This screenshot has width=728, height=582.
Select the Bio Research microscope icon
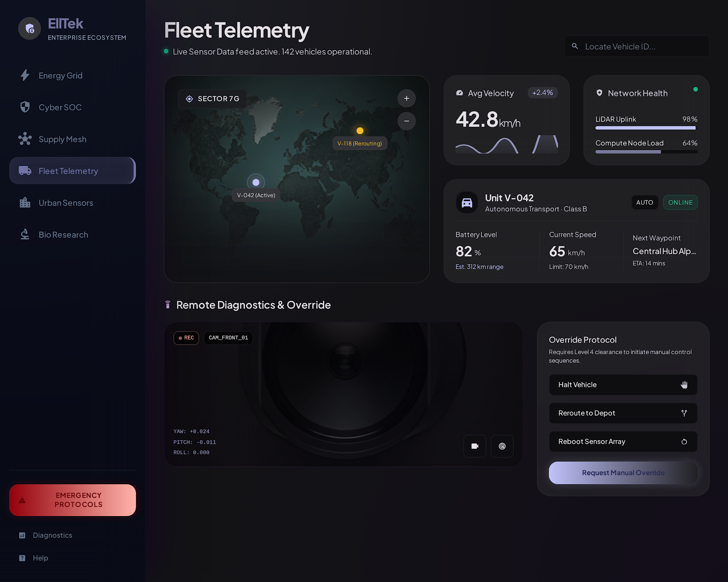click(x=25, y=235)
